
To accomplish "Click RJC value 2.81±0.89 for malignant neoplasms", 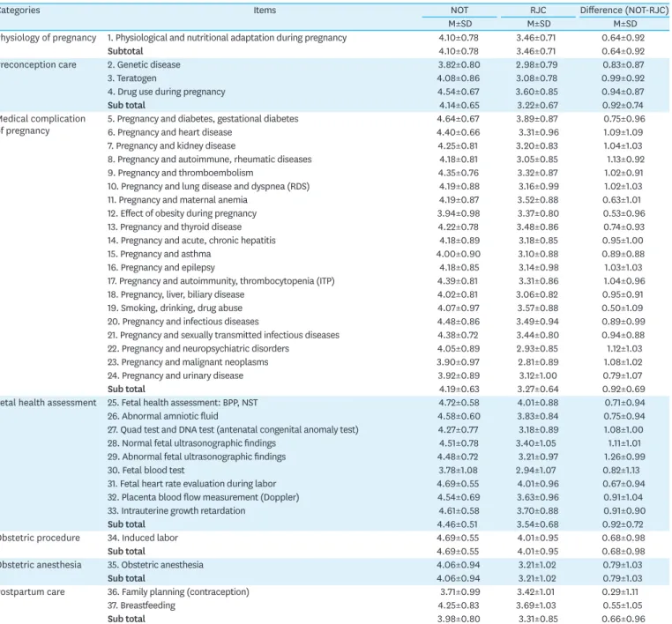I will [x=537, y=362].
